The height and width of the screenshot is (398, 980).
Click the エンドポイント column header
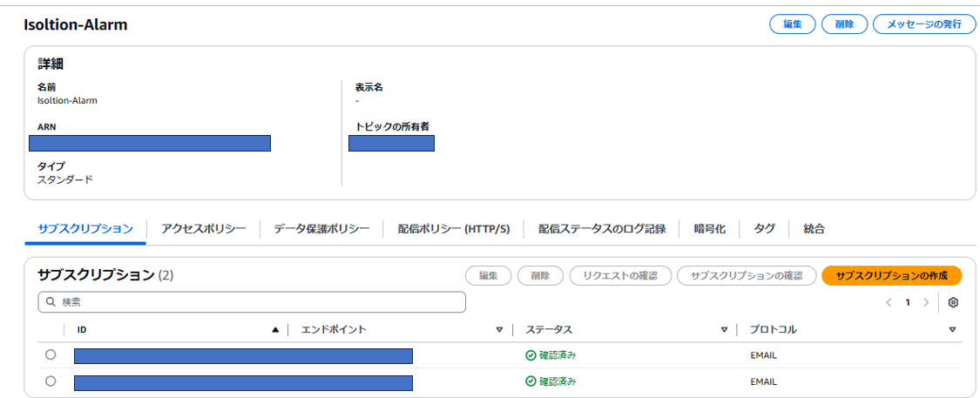334,329
